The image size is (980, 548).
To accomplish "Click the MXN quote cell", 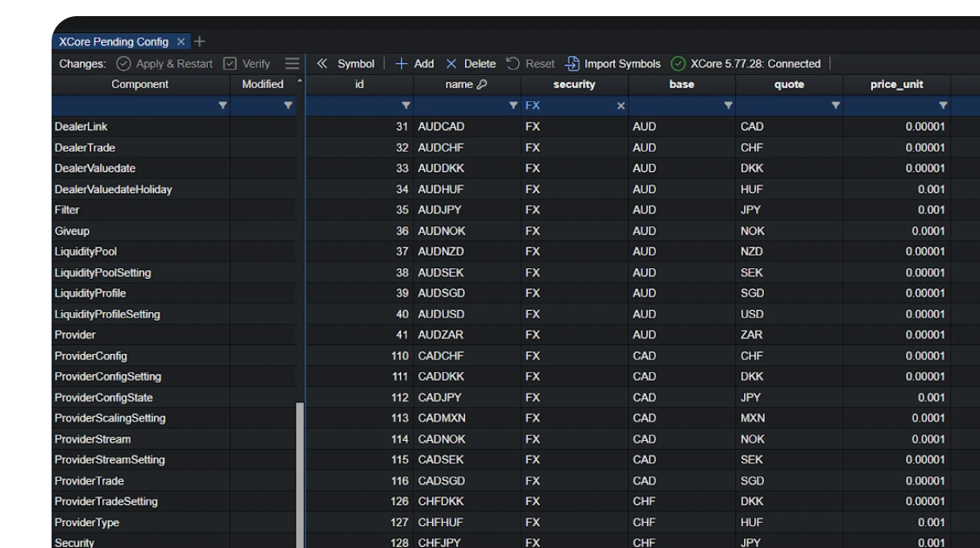I will pyautogui.click(x=789, y=418).
